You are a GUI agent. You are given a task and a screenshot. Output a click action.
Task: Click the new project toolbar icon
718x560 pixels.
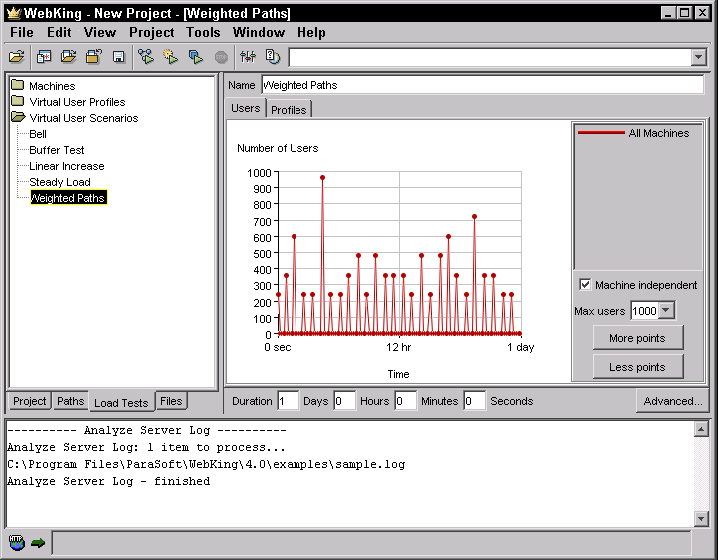(x=44, y=57)
